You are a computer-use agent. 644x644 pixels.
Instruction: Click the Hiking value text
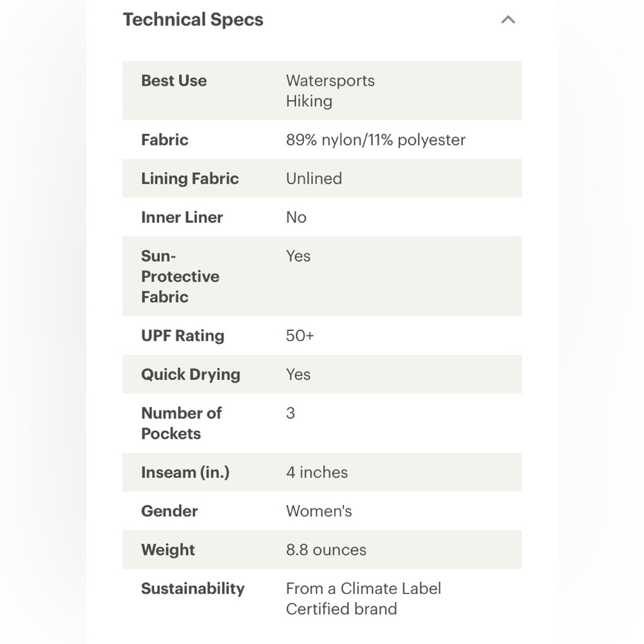(x=309, y=101)
